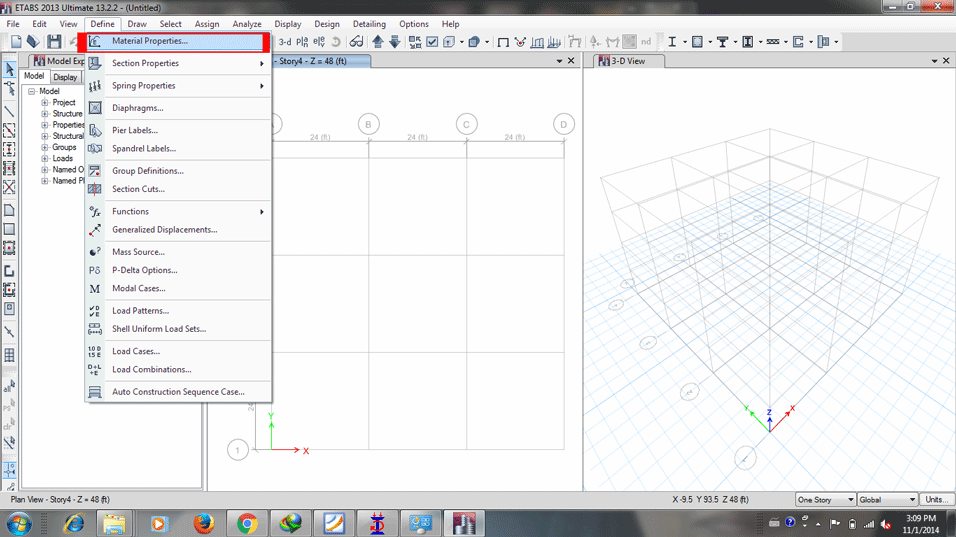
Task: Expand the Loads tree node
Action: pos(45,158)
